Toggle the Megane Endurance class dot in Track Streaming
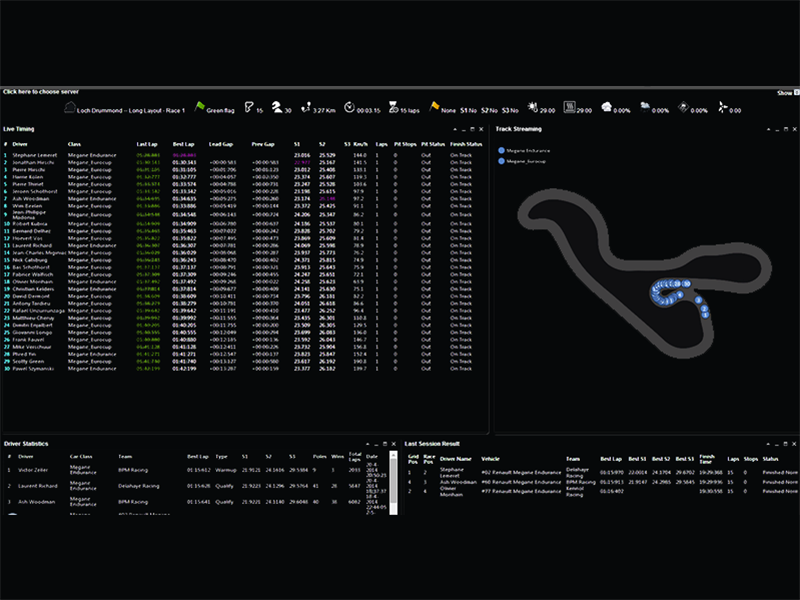 pyautogui.click(x=502, y=151)
